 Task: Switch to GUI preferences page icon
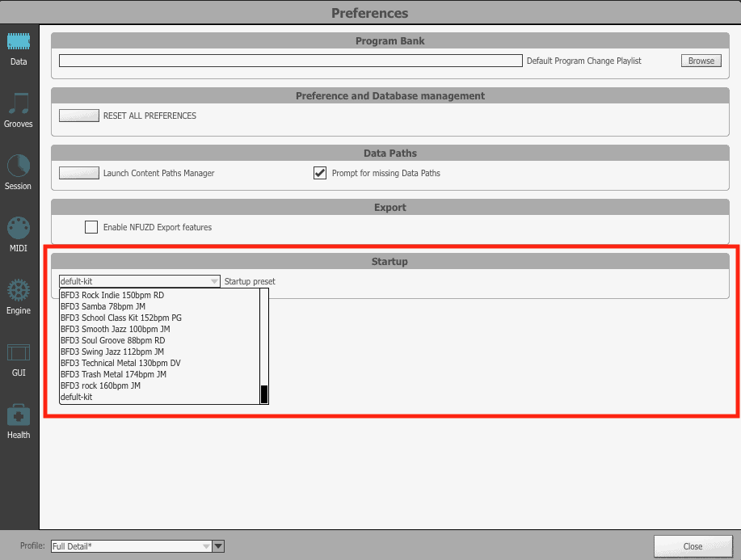point(19,352)
